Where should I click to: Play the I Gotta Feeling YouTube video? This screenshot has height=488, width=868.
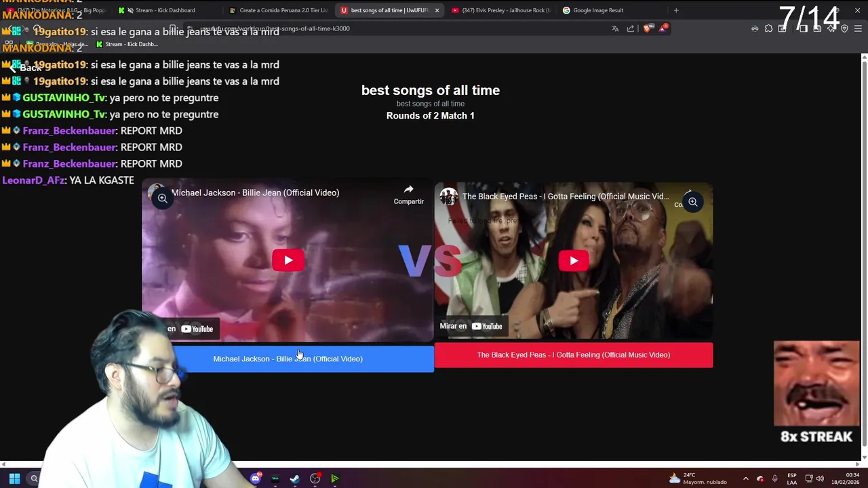[574, 260]
